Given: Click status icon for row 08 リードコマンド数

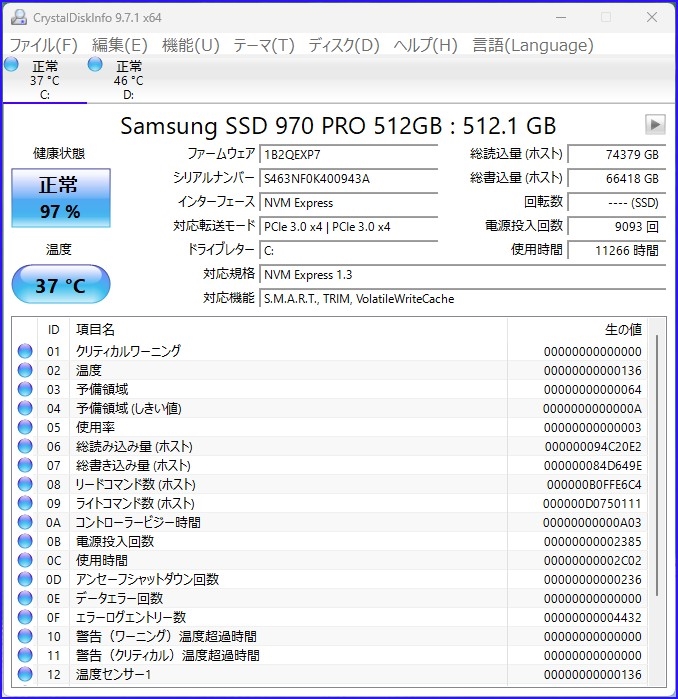Looking at the screenshot, I should [x=25, y=485].
